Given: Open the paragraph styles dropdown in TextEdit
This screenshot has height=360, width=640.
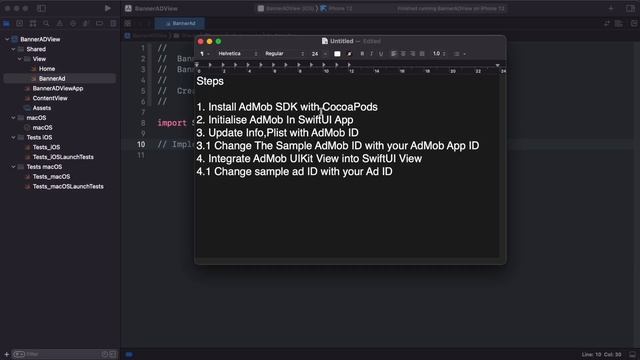Looking at the screenshot, I should click(x=204, y=53).
